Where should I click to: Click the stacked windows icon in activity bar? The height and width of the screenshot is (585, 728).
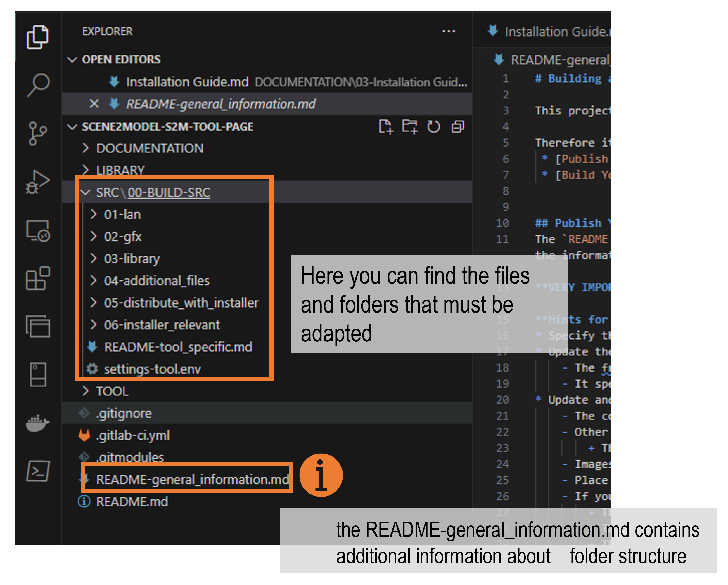pos(38,326)
